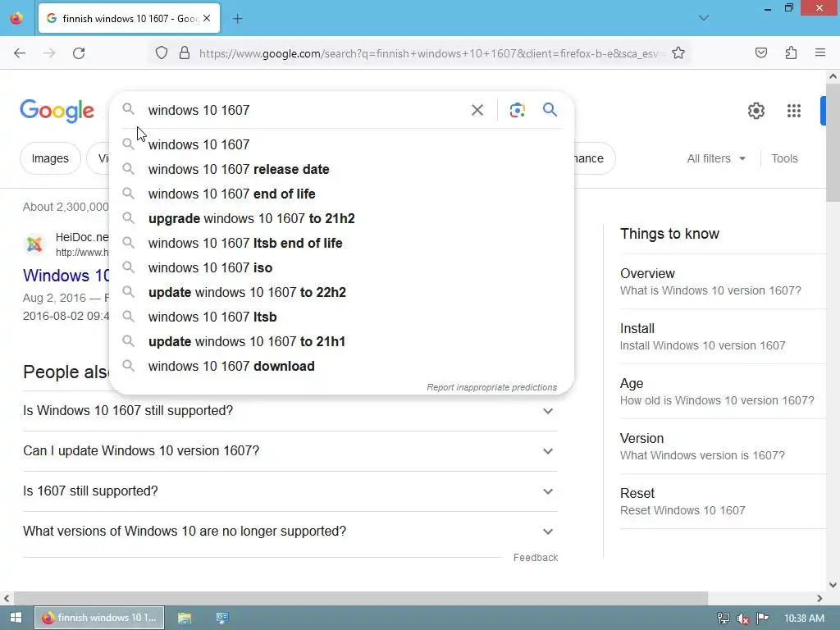This screenshot has height=630, width=840.
Task: Click the blue magnifier search button
Action: [550, 110]
